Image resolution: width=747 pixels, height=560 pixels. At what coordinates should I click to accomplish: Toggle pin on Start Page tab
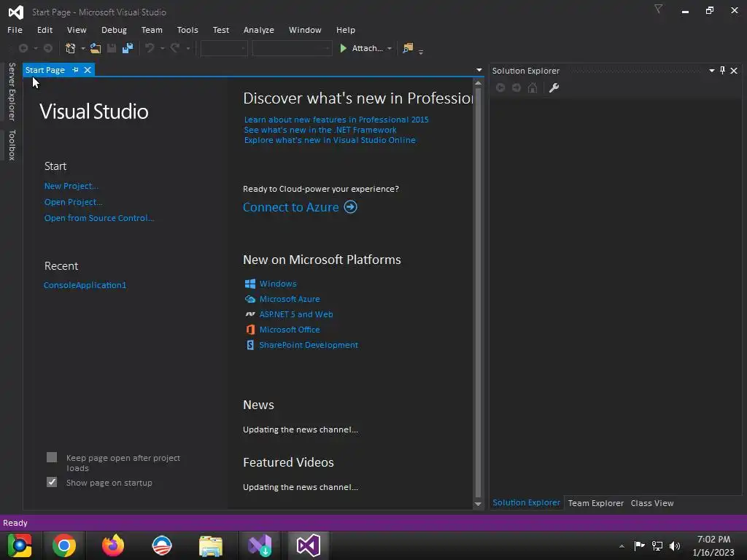(x=75, y=70)
